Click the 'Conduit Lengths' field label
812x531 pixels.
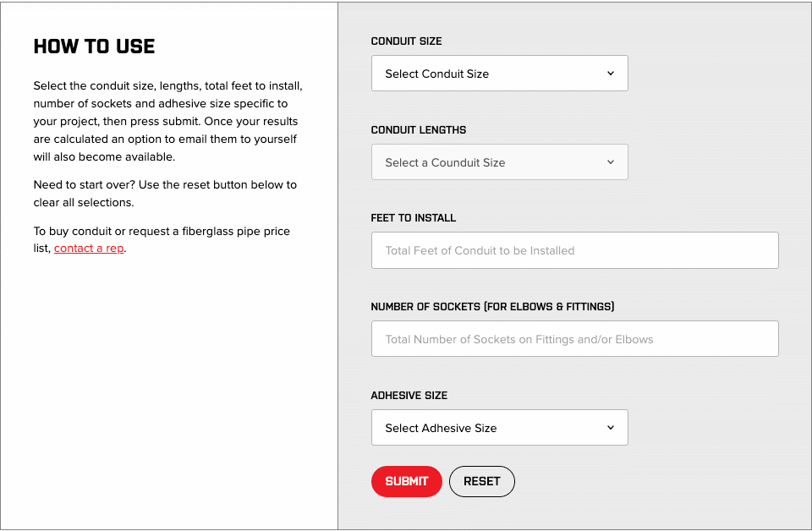[x=418, y=130]
